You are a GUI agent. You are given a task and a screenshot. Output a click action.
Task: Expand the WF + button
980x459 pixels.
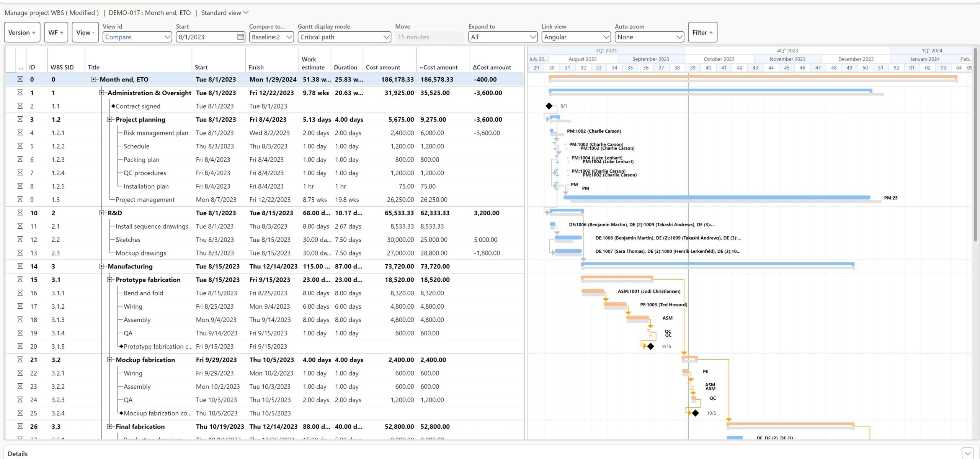click(x=56, y=33)
